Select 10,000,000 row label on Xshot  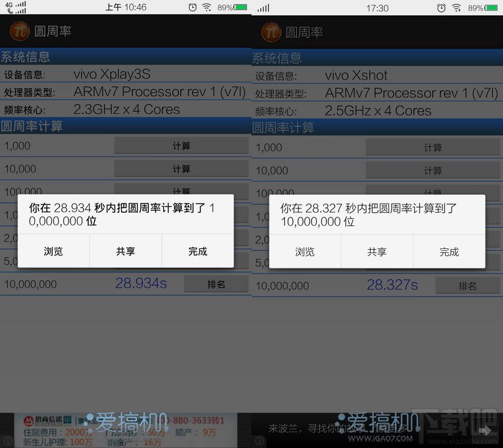click(282, 286)
